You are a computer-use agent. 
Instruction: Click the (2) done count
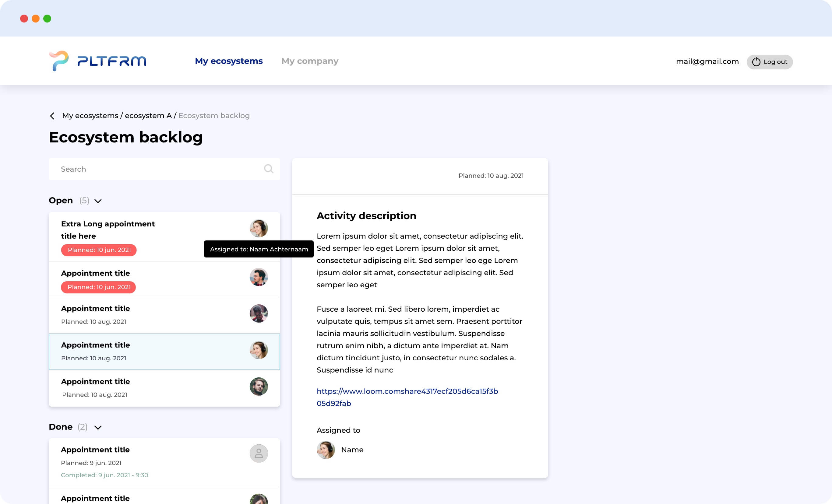pos(83,427)
